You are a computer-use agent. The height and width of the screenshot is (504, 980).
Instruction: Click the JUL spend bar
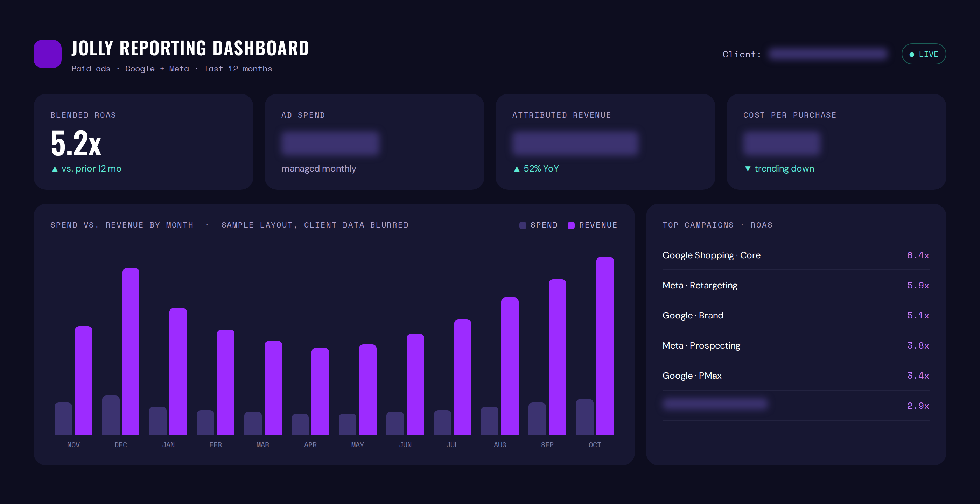click(442, 422)
